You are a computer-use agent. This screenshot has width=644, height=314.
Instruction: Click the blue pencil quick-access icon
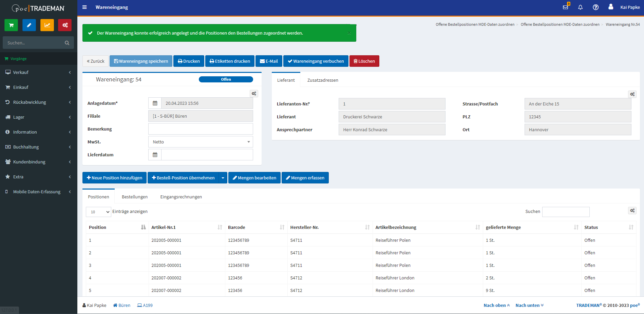point(29,25)
